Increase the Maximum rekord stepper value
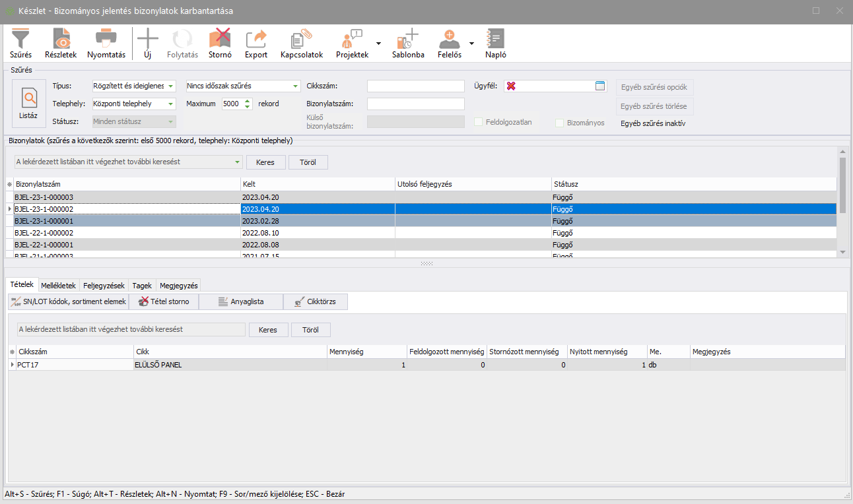853x504 pixels. [248, 101]
